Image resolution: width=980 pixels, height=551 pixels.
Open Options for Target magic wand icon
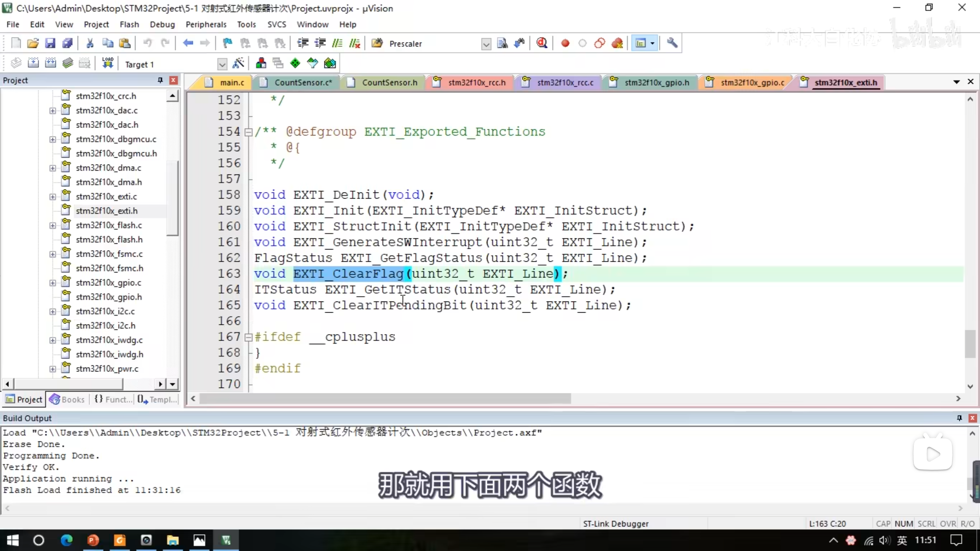tap(238, 64)
